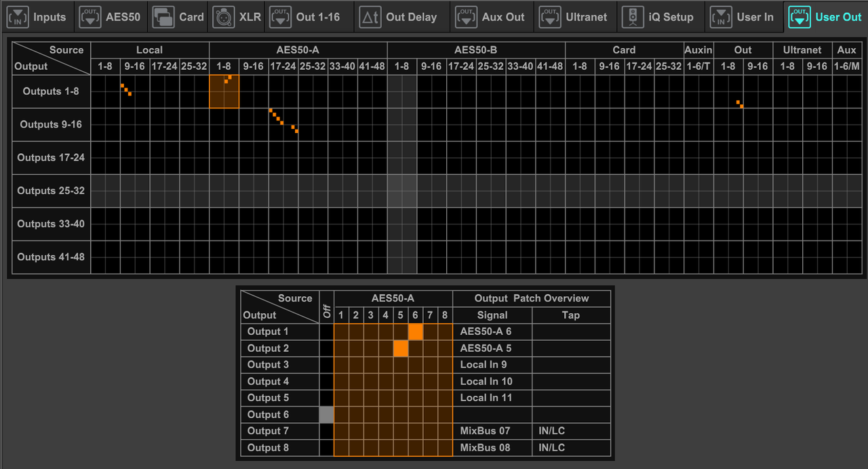Click the 1-6/M Aux column header
This screenshot has width=868, height=469.
pos(846,66)
